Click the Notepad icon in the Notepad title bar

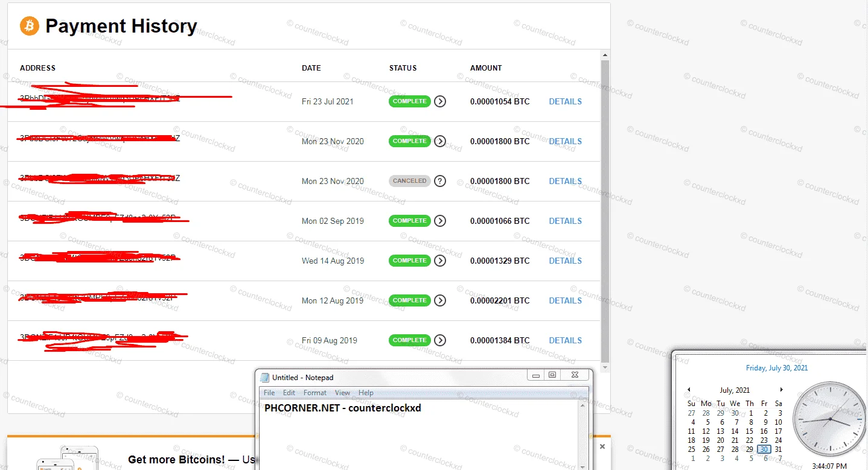264,378
